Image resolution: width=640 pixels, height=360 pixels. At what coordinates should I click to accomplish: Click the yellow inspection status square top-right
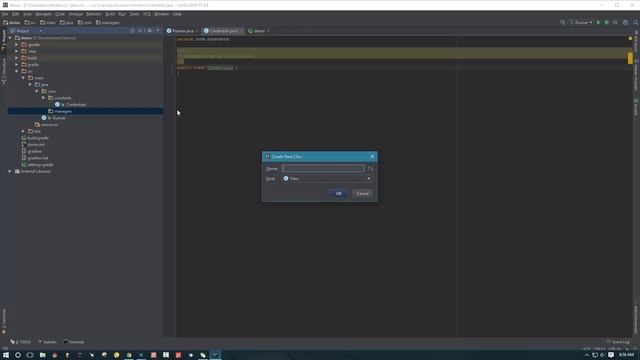pos(630,38)
